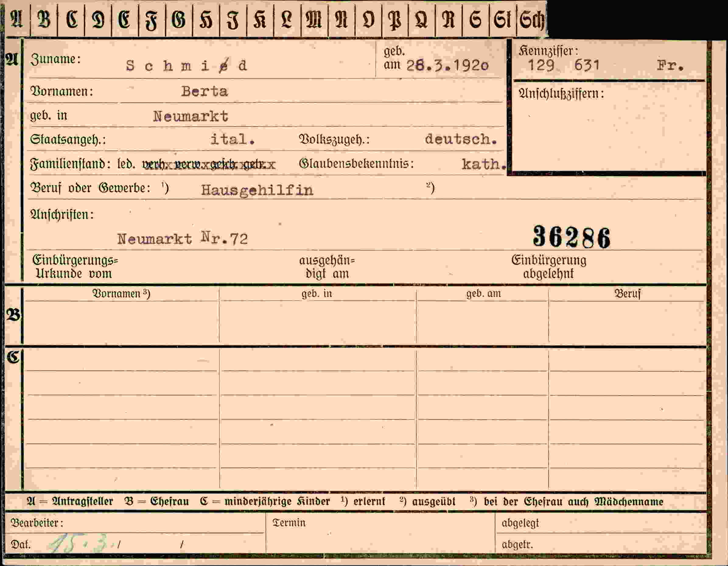
Task: Click the "ital." citizenship entry
Action: pyautogui.click(x=233, y=139)
